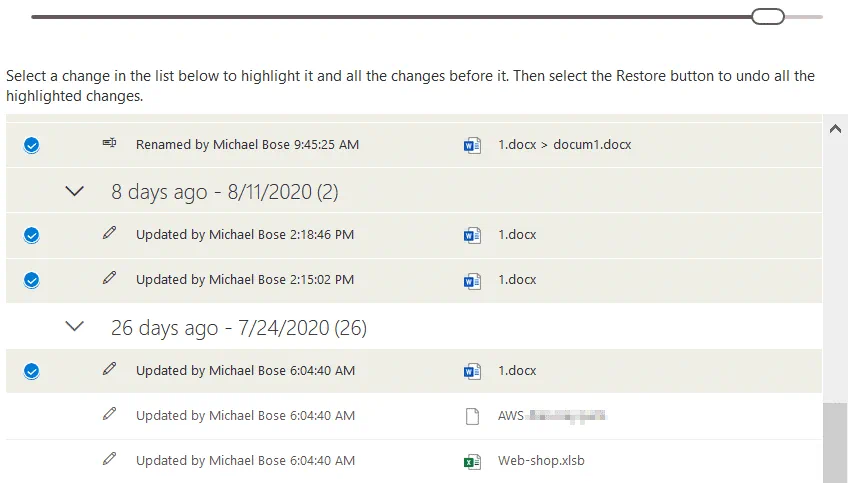
Task: Toggle checkbox for the 7/24/2020 1.docx update
Action: click(x=31, y=371)
